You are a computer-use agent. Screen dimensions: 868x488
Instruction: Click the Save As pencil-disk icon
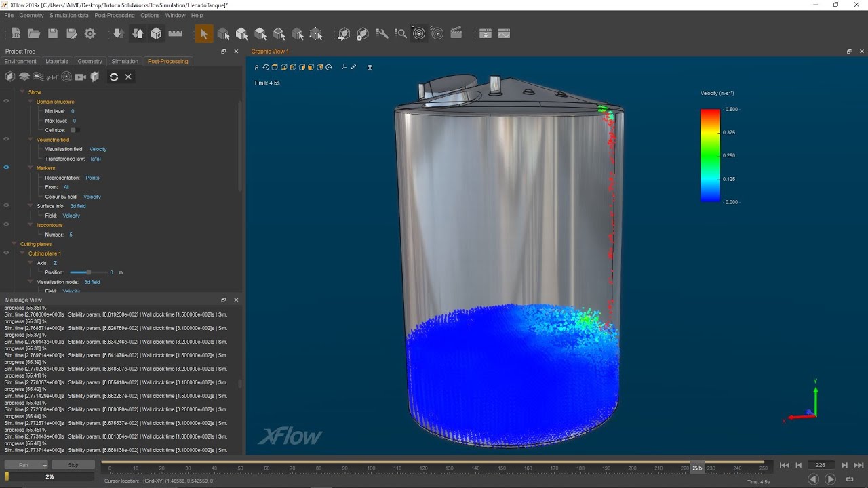[71, 33]
